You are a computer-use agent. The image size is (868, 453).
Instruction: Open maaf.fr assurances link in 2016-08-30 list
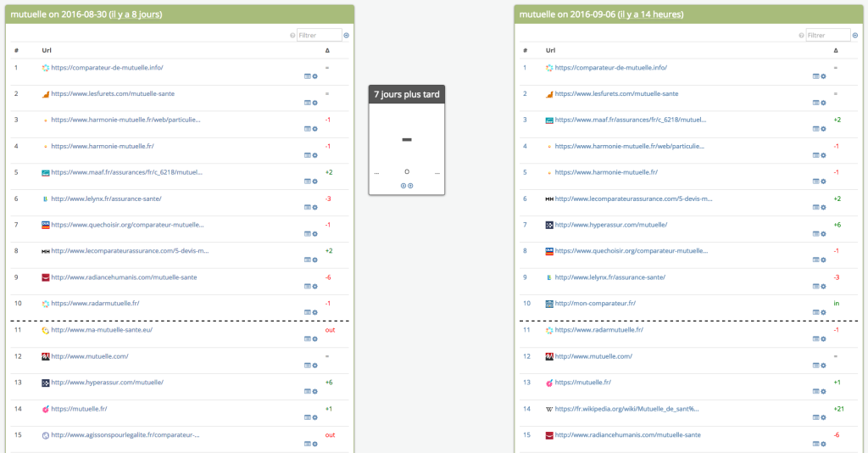pos(127,172)
